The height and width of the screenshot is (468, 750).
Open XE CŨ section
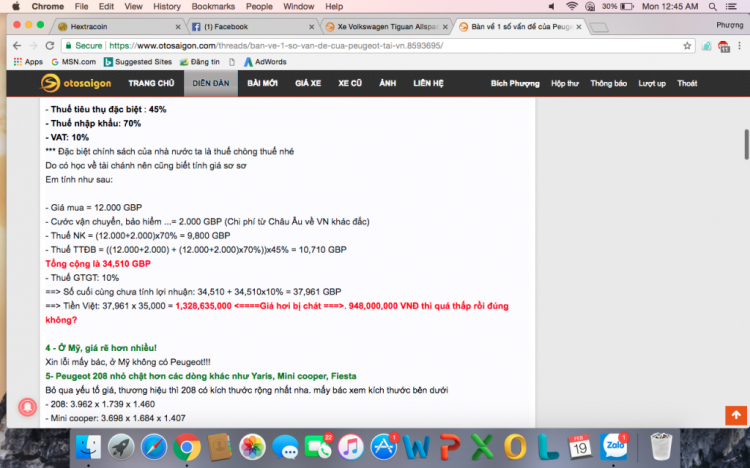point(350,83)
